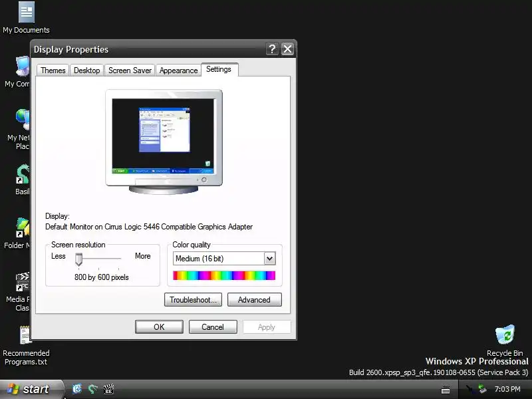Viewport: 532px width, 399px height.
Task: Open Advanced display settings
Action: click(x=255, y=300)
